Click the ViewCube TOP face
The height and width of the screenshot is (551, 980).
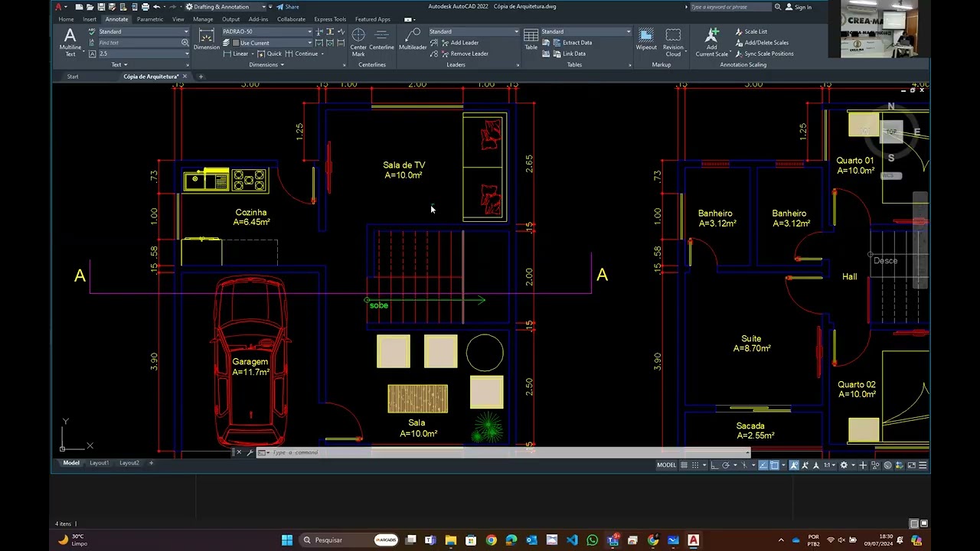tap(891, 132)
